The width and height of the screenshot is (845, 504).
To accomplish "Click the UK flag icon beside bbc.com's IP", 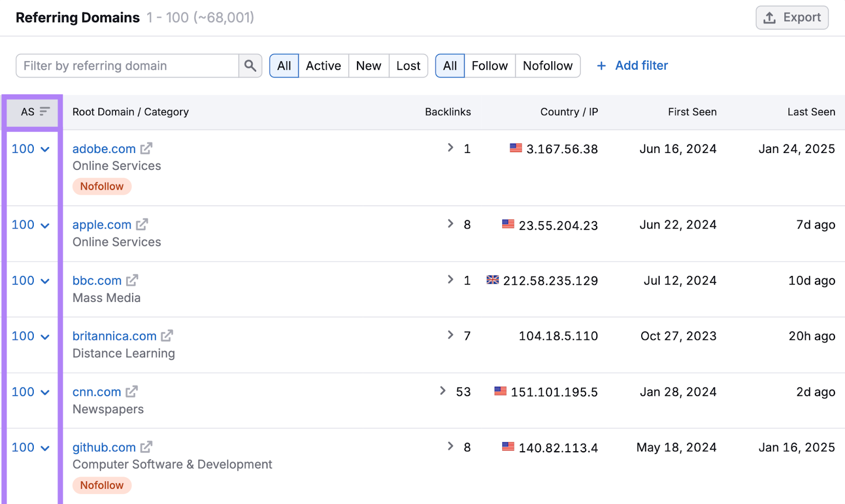I will click(x=492, y=280).
